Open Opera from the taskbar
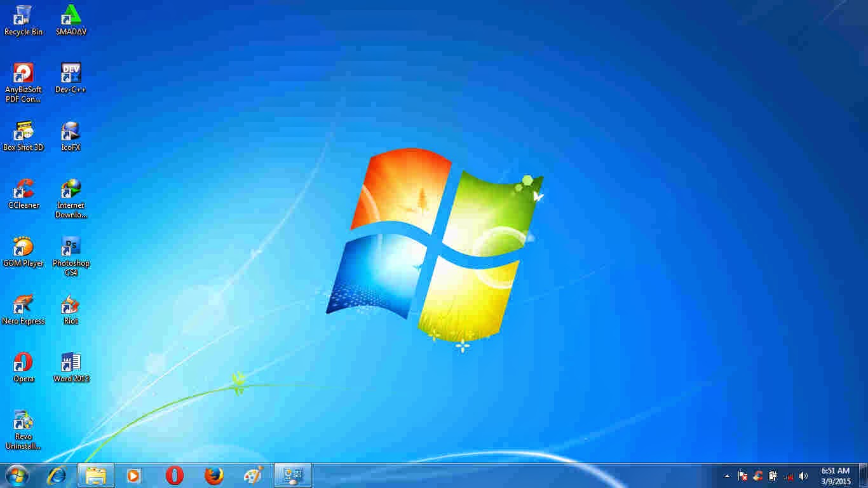 click(x=173, y=475)
